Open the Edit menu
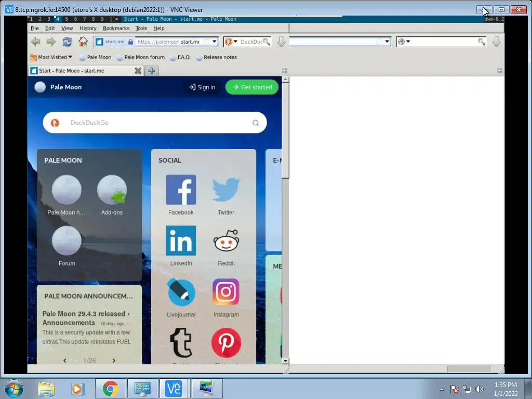This screenshot has width=532, height=399. click(50, 28)
